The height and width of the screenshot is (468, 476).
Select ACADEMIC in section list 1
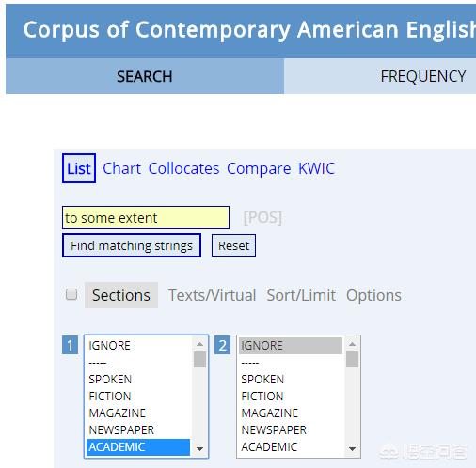(x=138, y=447)
